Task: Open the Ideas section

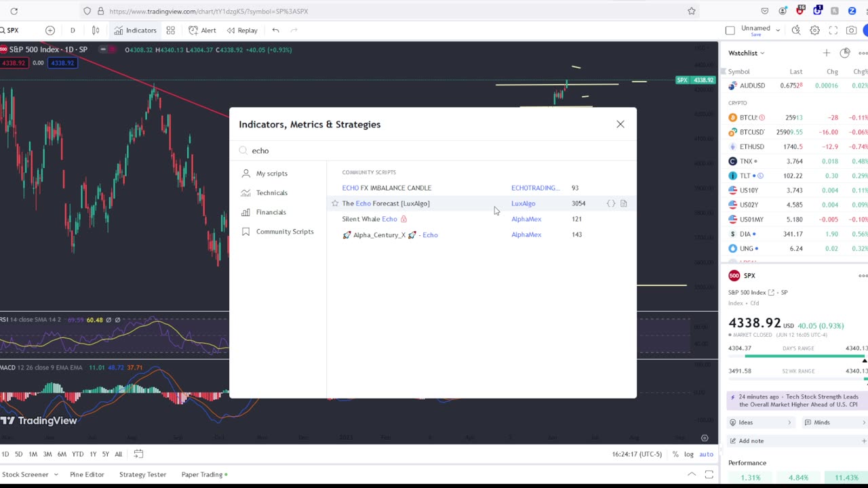Action: click(760, 422)
